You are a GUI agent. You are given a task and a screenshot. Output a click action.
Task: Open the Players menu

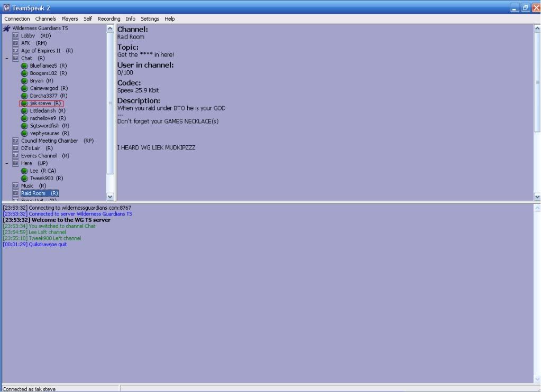(70, 18)
